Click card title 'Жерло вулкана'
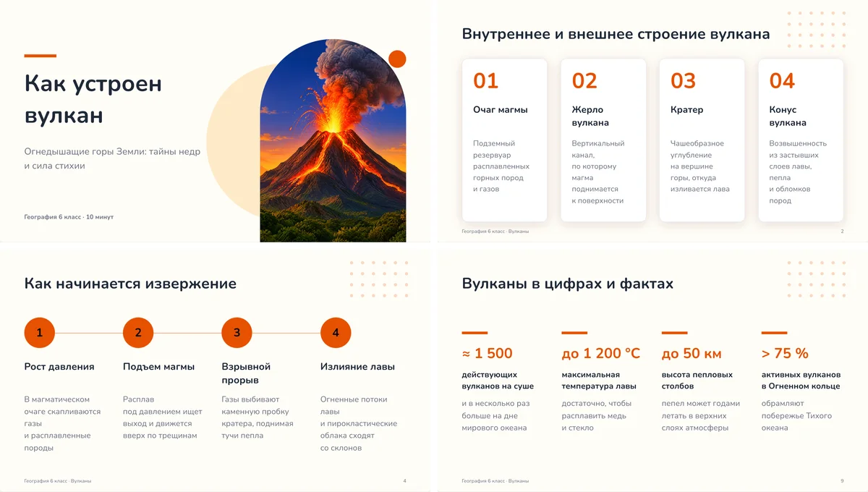This screenshot has width=868, height=492. click(590, 116)
